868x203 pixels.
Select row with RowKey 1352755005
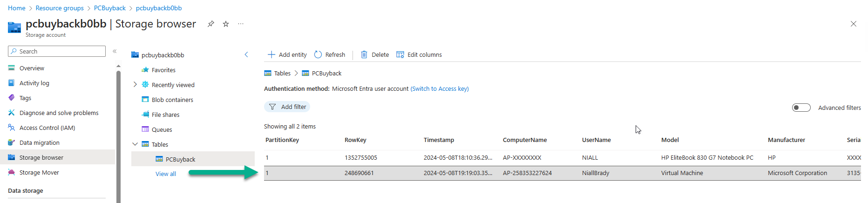pyautogui.click(x=562, y=158)
